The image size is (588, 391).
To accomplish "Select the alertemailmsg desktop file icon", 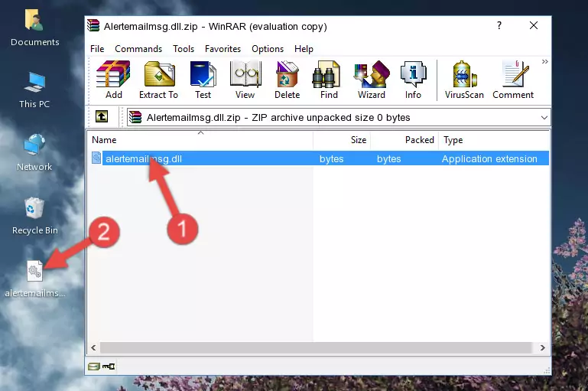I will 35,279.
